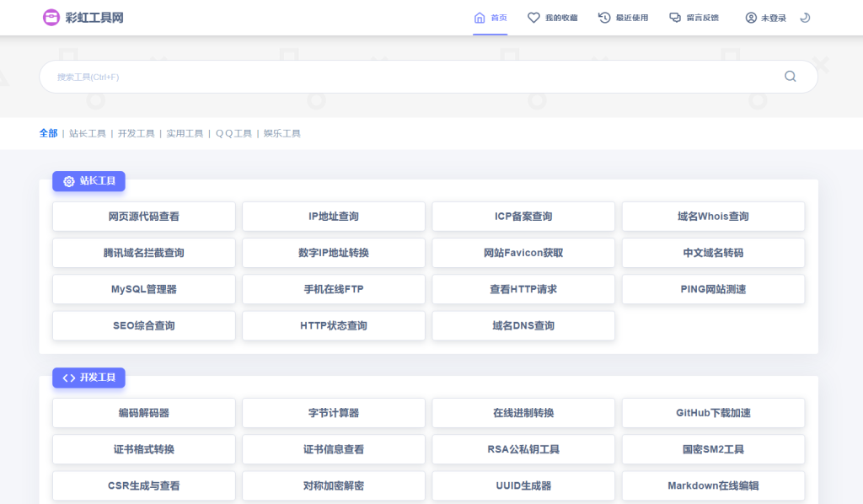
Task: Click the history clock icon for 最近使用
Action: [x=604, y=18]
